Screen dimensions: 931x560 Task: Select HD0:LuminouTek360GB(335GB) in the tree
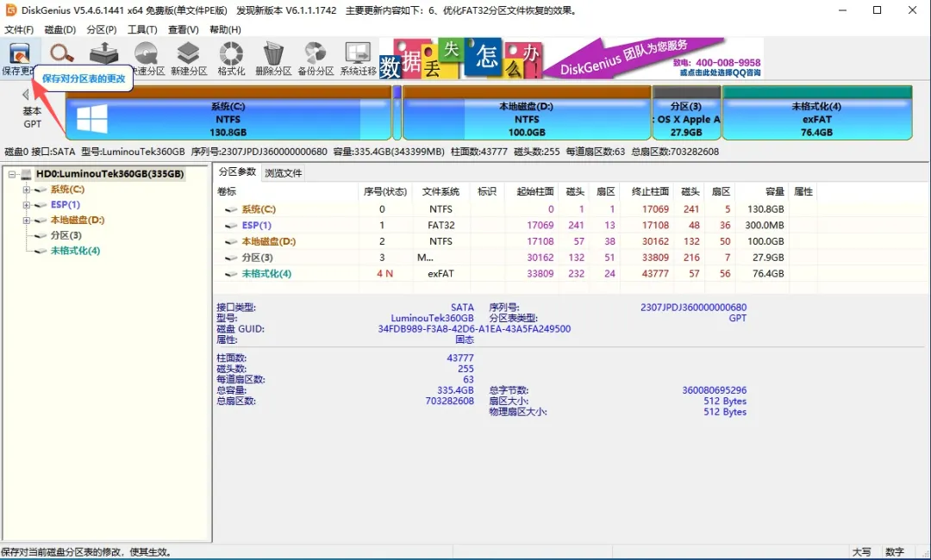(x=109, y=174)
